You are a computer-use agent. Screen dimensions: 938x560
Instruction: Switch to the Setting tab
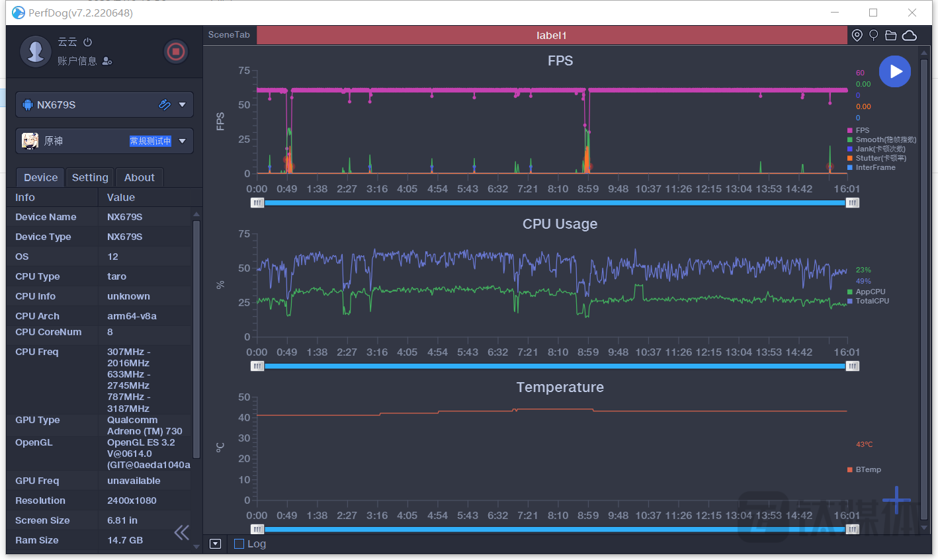pyautogui.click(x=90, y=177)
